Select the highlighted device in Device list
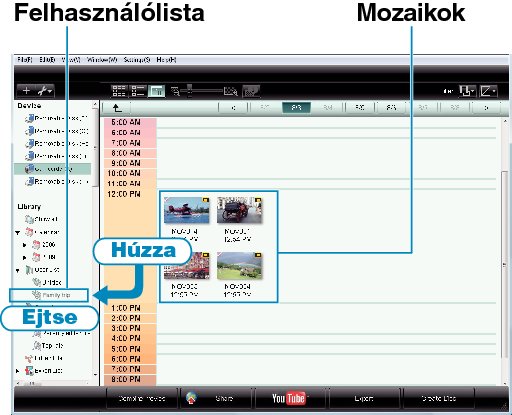The image size is (512, 415). coord(53,169)
